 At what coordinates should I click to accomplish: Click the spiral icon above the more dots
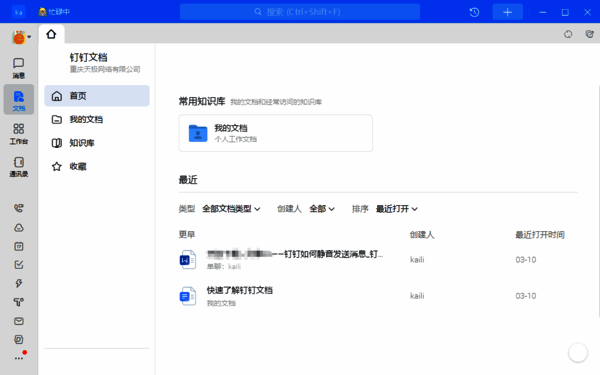click(x=19, y=339)
